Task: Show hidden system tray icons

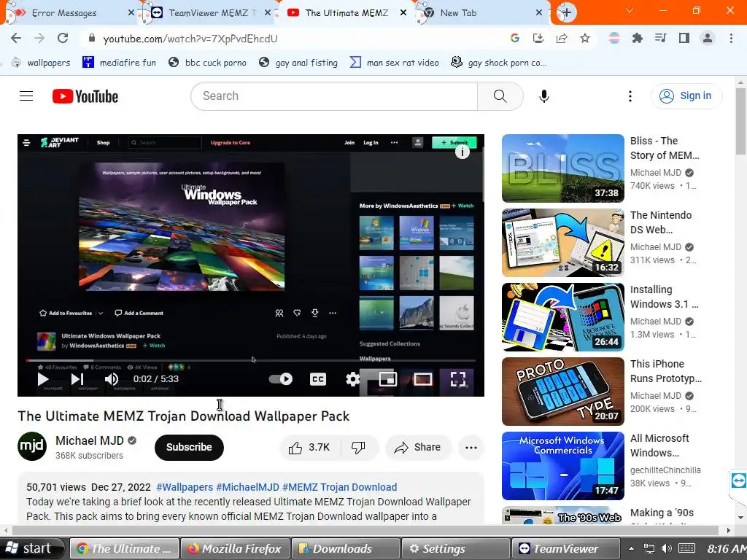Action: (x=631, y=549)
